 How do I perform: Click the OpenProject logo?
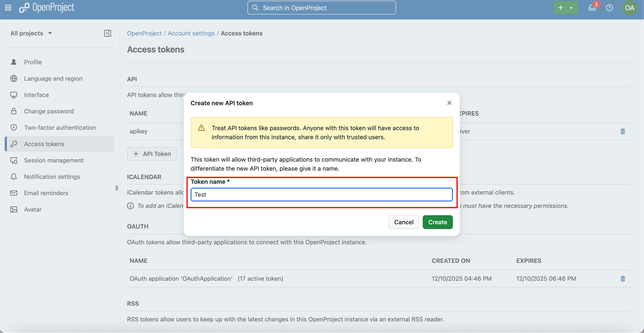[47, 8]
